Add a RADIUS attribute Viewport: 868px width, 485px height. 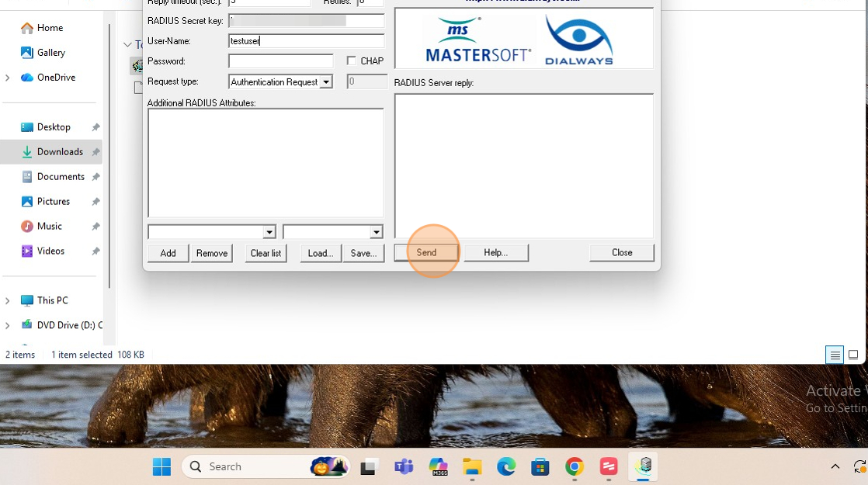pos(168,253)
